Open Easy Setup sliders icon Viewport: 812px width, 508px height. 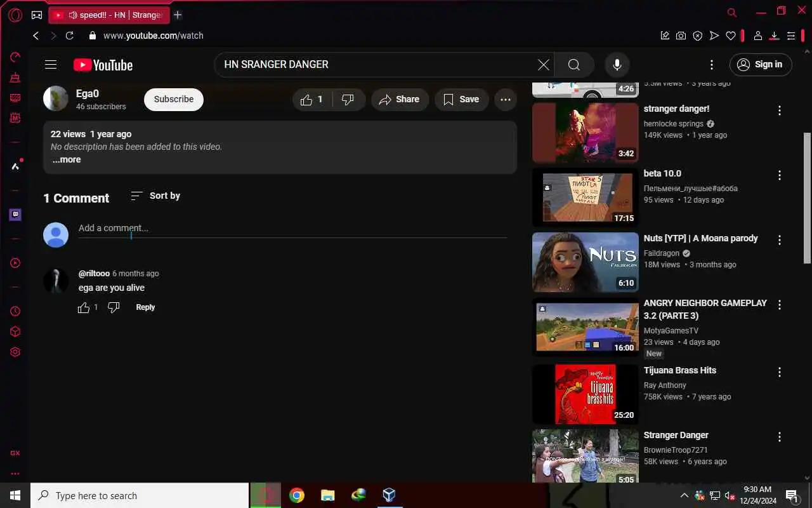coord(791,36)
